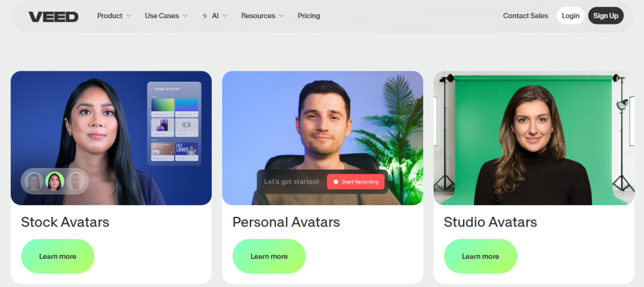Click the VEED logo
The height and width of the screenshot is (287, 644).
coord(53,17)
